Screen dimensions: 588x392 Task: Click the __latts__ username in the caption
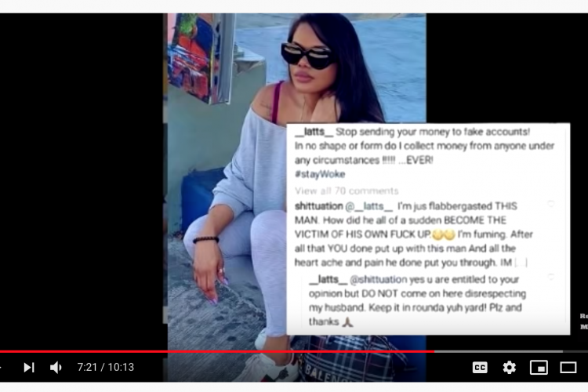point(314,132)
